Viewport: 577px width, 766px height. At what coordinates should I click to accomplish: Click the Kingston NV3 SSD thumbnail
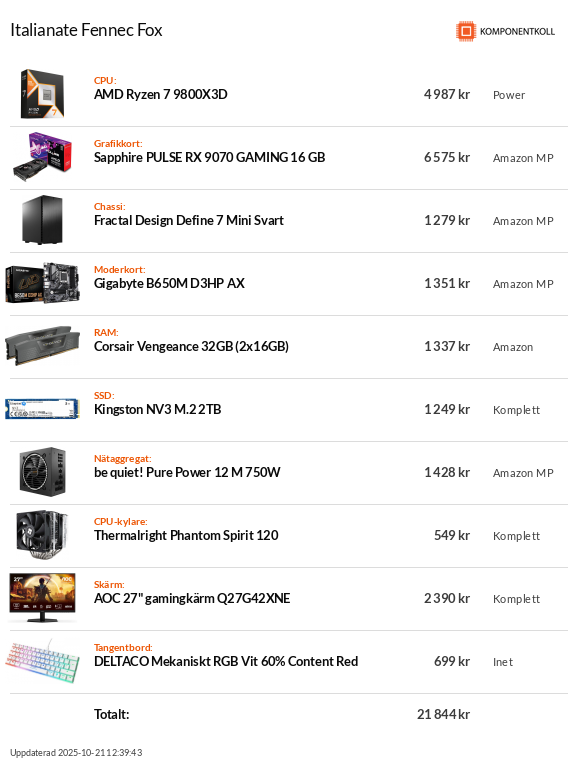tap(43, 409)
